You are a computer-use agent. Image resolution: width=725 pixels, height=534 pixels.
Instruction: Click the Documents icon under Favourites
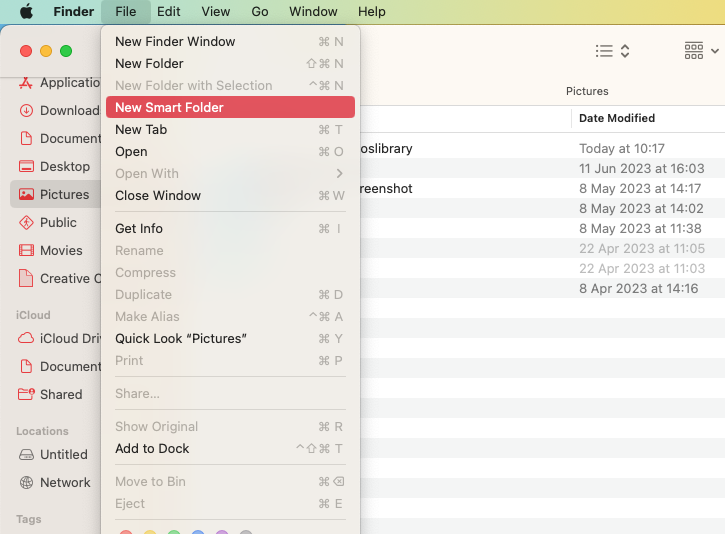tap(26, 138)
